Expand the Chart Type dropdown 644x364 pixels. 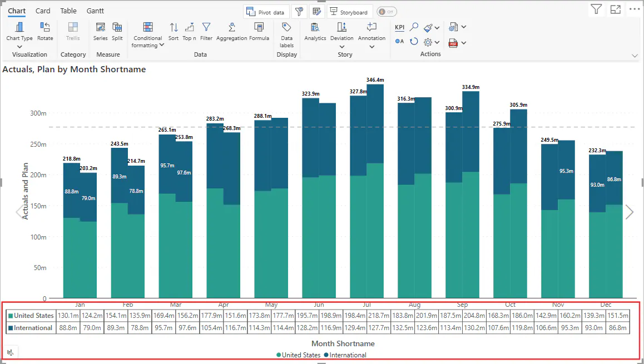pyautogui.click(x=19, y=47)
